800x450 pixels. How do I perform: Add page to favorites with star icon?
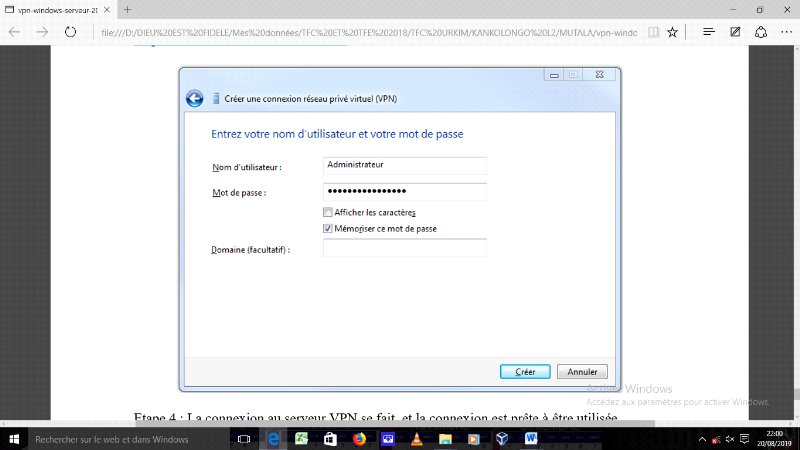(x=672, y=32)
